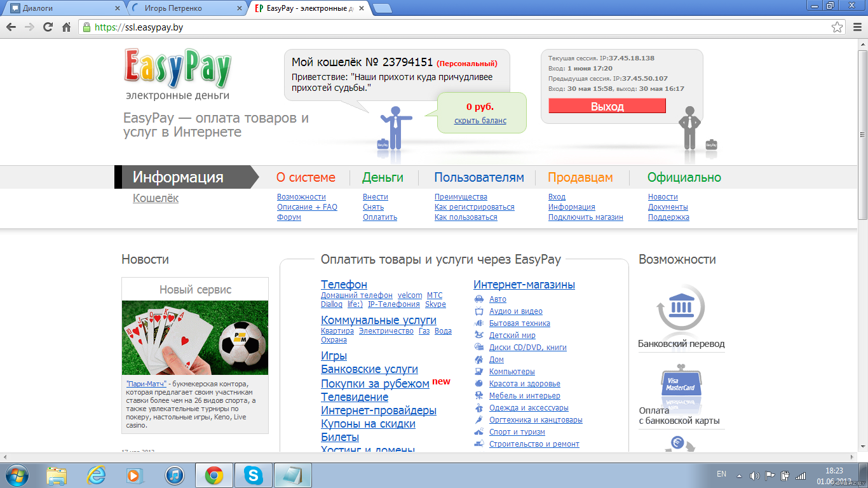The height and width of the screenshot is (488, 868).
Task: Click the Спорт и туризм link
Action: [x=517, y=432]
